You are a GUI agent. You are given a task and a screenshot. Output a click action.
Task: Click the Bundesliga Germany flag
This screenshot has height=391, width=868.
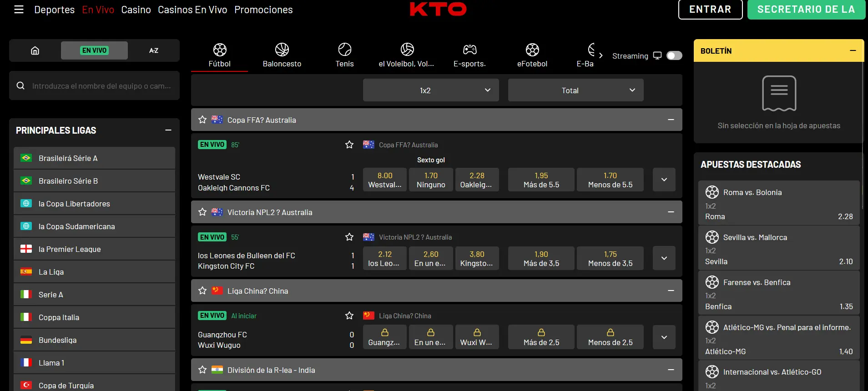(26, 340)
